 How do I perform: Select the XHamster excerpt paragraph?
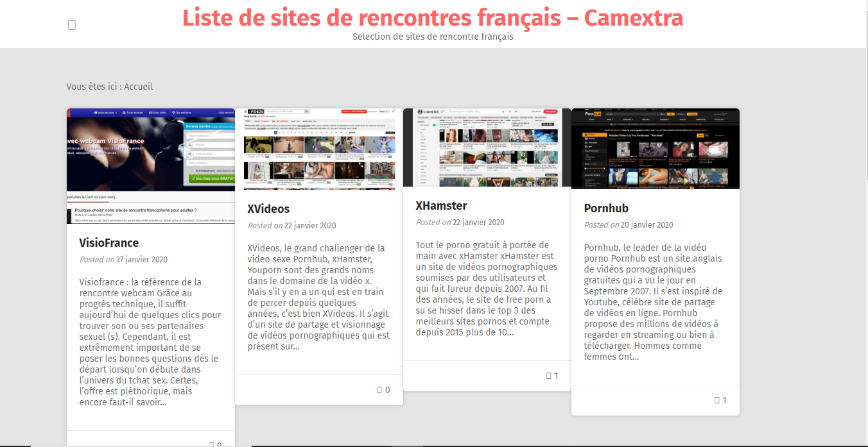[487, 289]
